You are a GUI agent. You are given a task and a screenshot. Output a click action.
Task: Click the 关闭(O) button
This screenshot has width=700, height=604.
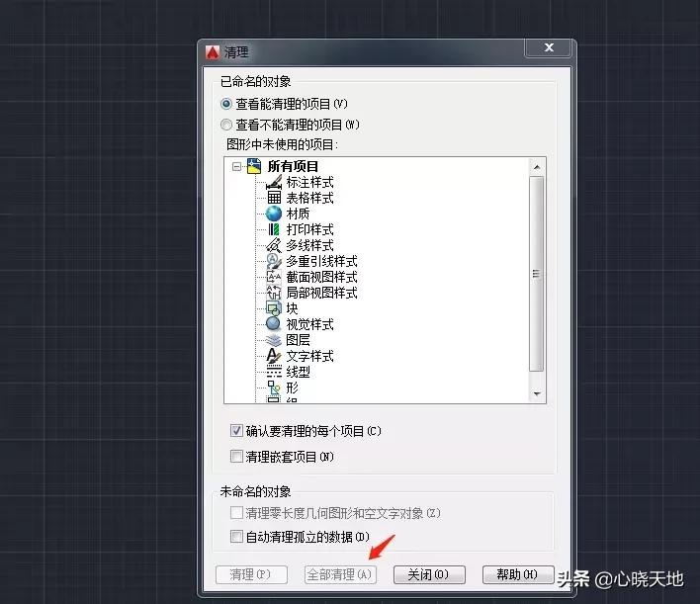click(429, 574)
